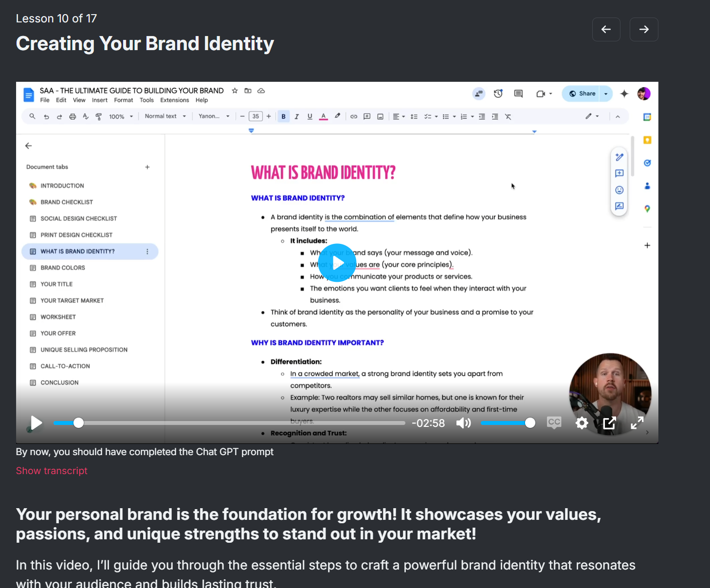The width and height of the screenshot is (710, 588).
Task: Open the Insert menu
Action: point(100,100)
